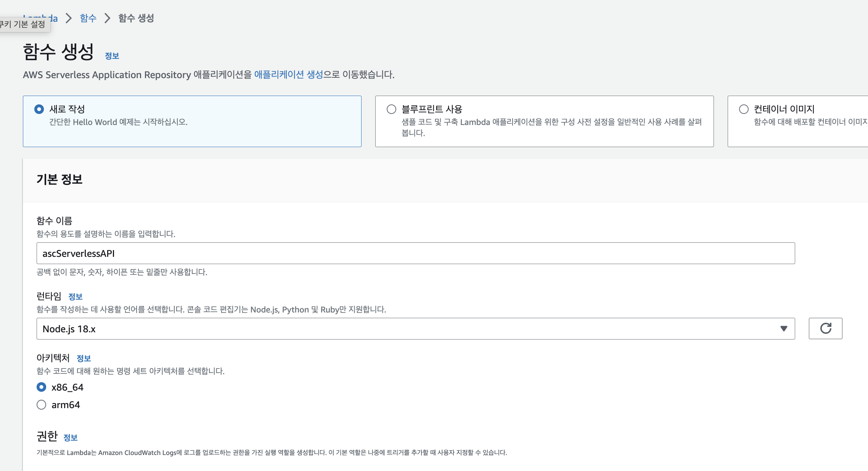Select the 컨테이너 이미지 radio option
This screenshot has height=471, width=868.
point(744,109)
